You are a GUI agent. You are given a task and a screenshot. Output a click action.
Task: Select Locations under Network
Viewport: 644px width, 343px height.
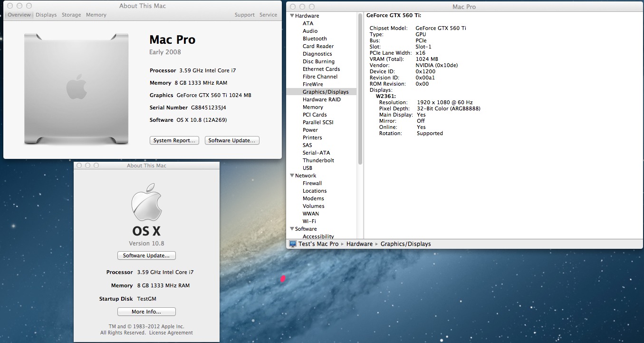[x=315, y=191]
